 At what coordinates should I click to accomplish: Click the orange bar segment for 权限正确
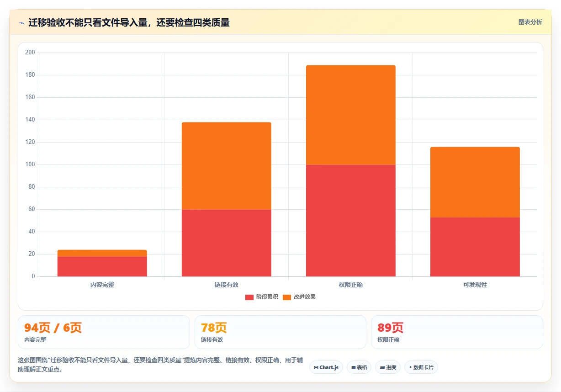click(351, 115)
